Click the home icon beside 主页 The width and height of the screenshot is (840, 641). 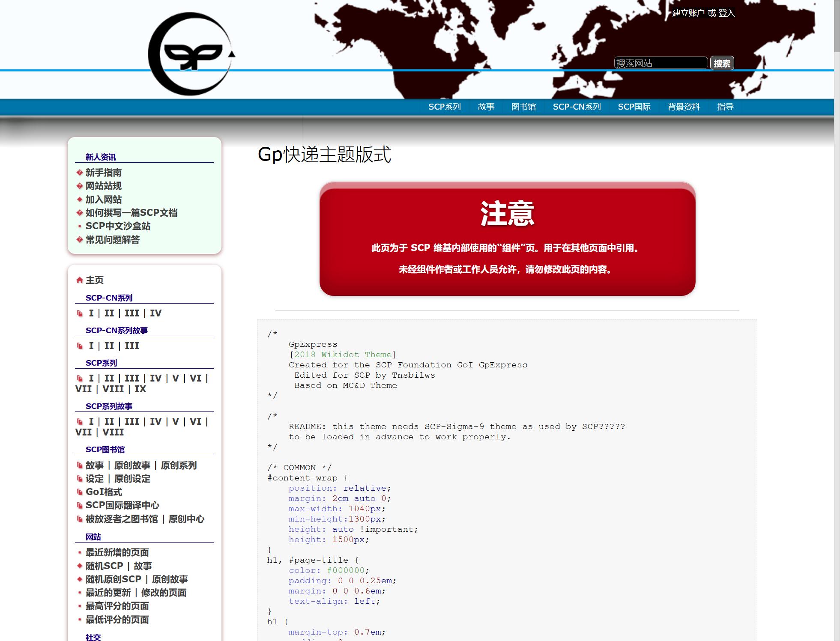(x=79, y=280)
